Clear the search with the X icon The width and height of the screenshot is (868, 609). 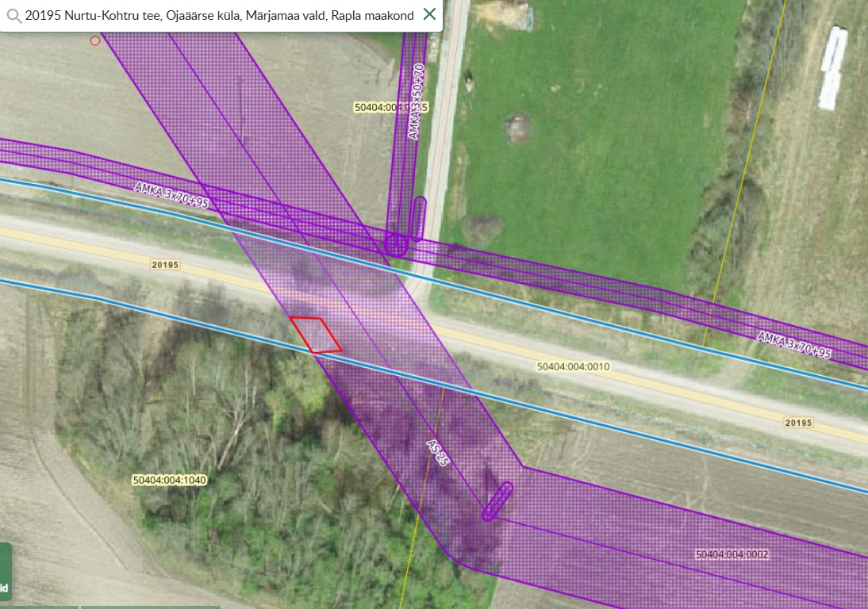(429, 14)
